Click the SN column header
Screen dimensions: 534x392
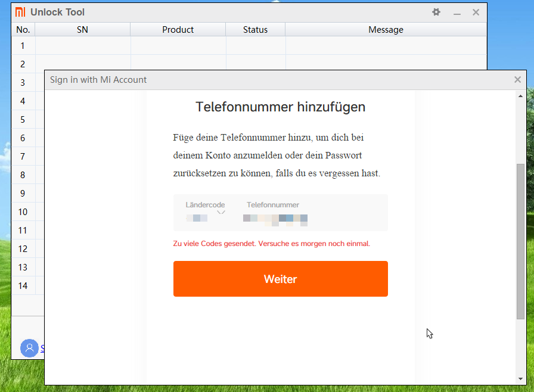pos(82,30)
